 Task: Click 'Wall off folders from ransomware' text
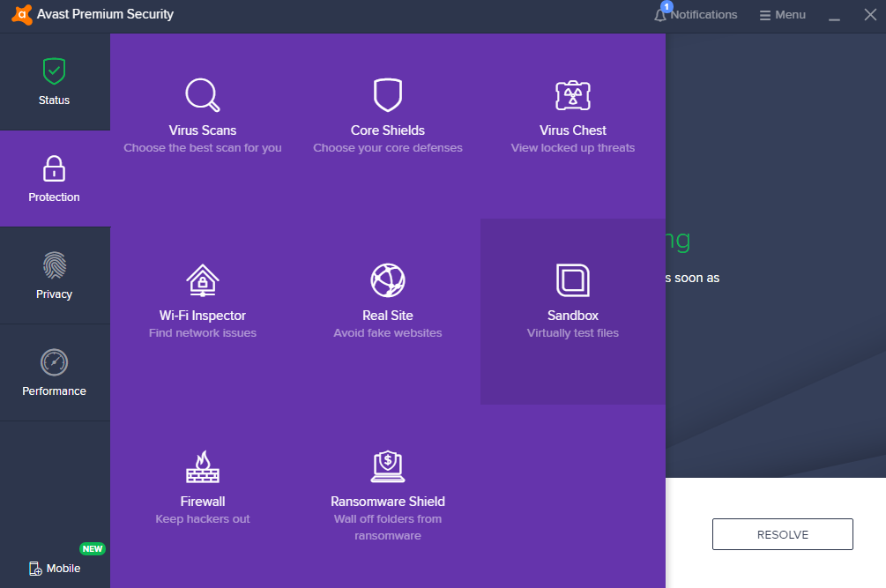pos(388,527)
